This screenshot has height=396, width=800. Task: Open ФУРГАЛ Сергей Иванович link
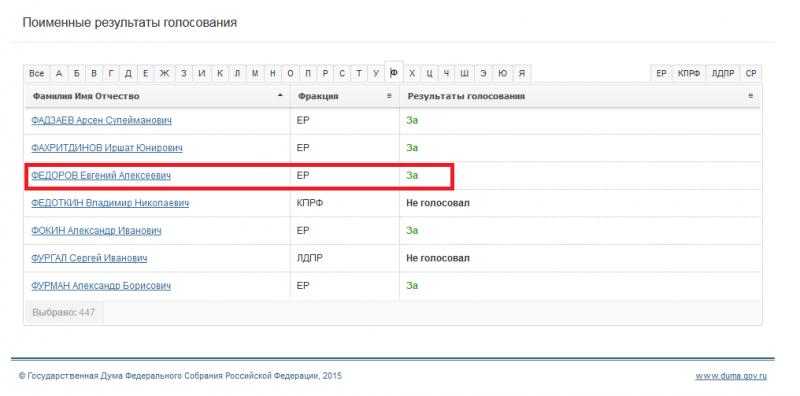(x=89, y=258)
